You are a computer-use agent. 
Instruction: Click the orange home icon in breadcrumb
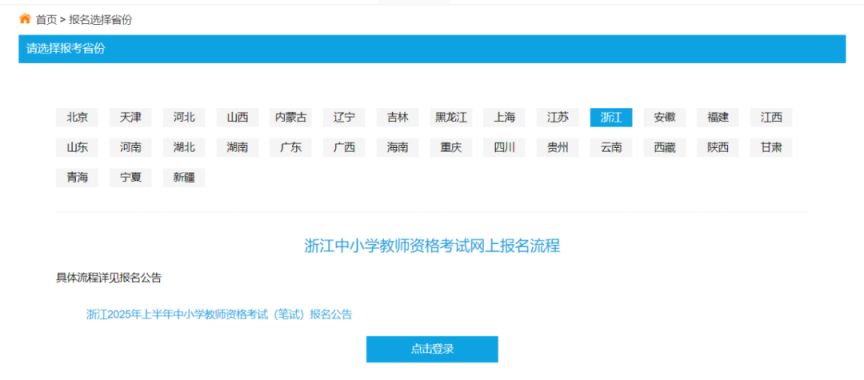25,19
